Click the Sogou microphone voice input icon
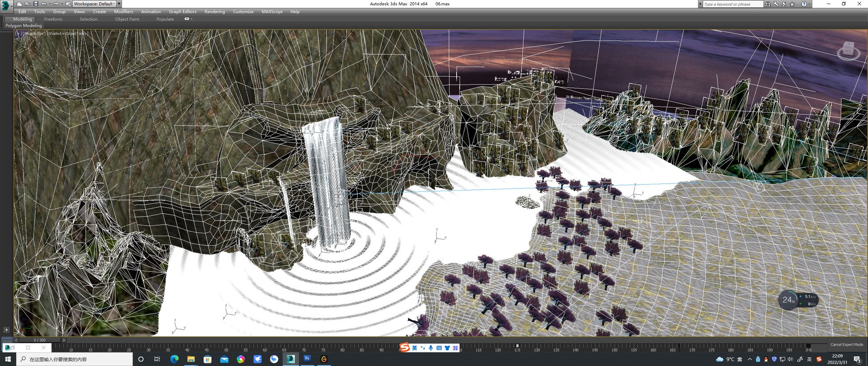This screenshot has height=366, width=868. pos(431,348)
